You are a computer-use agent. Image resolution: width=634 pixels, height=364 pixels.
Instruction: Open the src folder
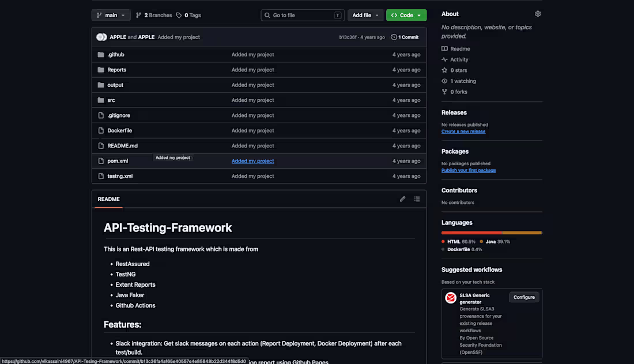pos(111,100)
